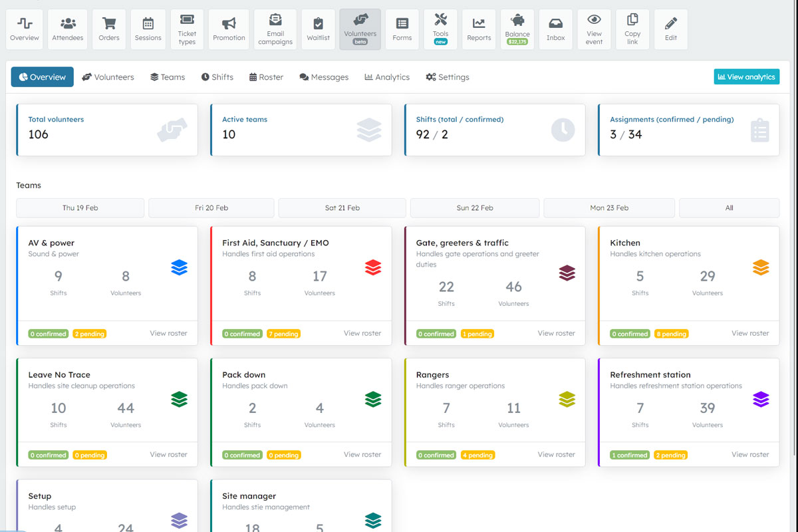The image size is (798, 532).
Task: View roster for the Kitchen team
Action: [750, 333]
